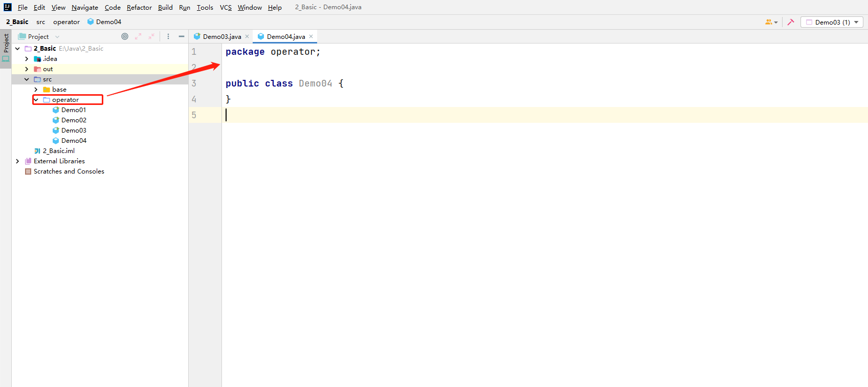Close the Demo03.java tab
The width and height of the screenshot is (868, 387).
tap(247, 36)
